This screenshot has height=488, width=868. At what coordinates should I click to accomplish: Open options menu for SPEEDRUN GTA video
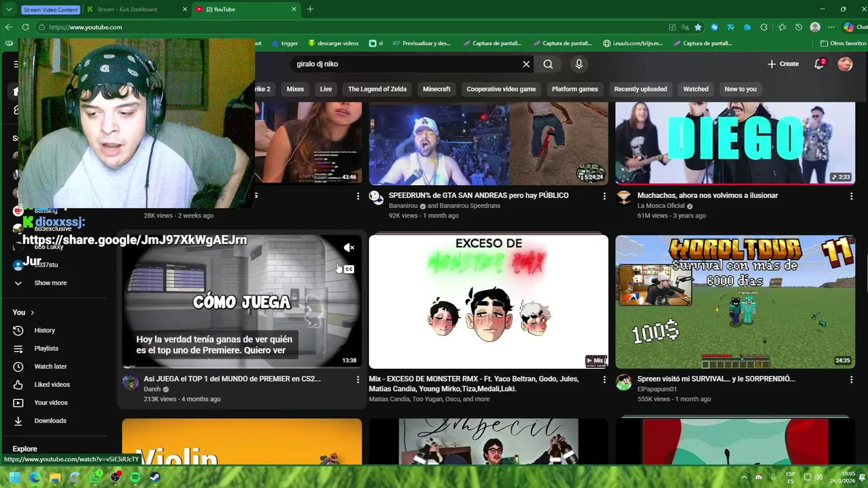coord(604,196)
